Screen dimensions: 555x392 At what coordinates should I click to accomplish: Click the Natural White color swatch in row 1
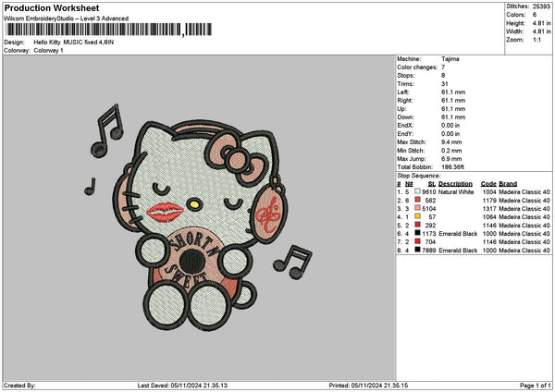pos(418,191)
